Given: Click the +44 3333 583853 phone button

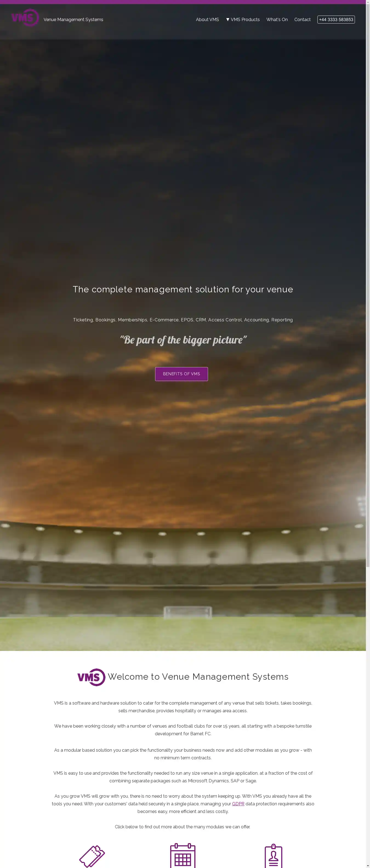Looking at the screenshot, I should 336,19.
